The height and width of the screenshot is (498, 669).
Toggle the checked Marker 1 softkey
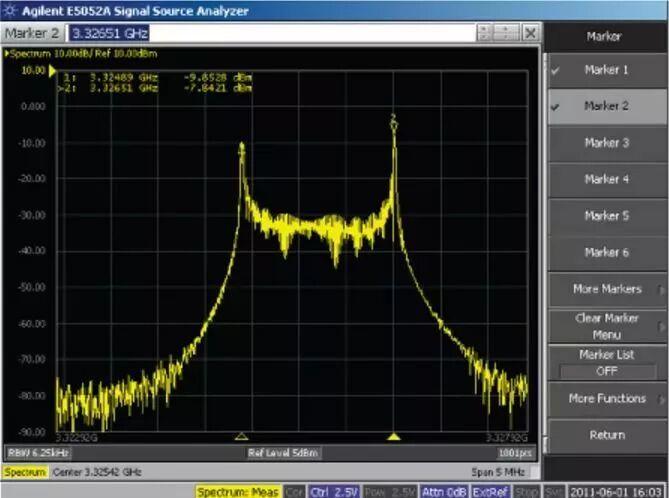tap(607, 70)
